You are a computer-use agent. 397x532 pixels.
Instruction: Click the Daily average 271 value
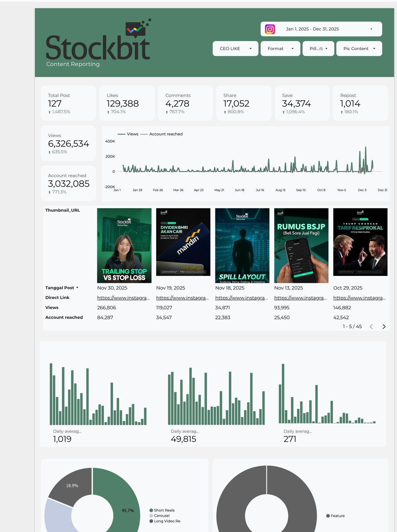tap(290, 439)
